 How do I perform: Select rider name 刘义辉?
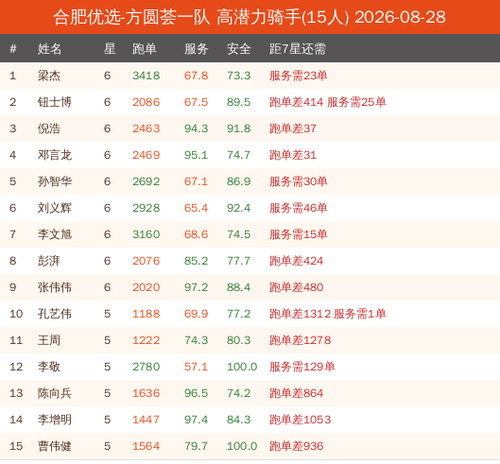(x=54, y=208)
